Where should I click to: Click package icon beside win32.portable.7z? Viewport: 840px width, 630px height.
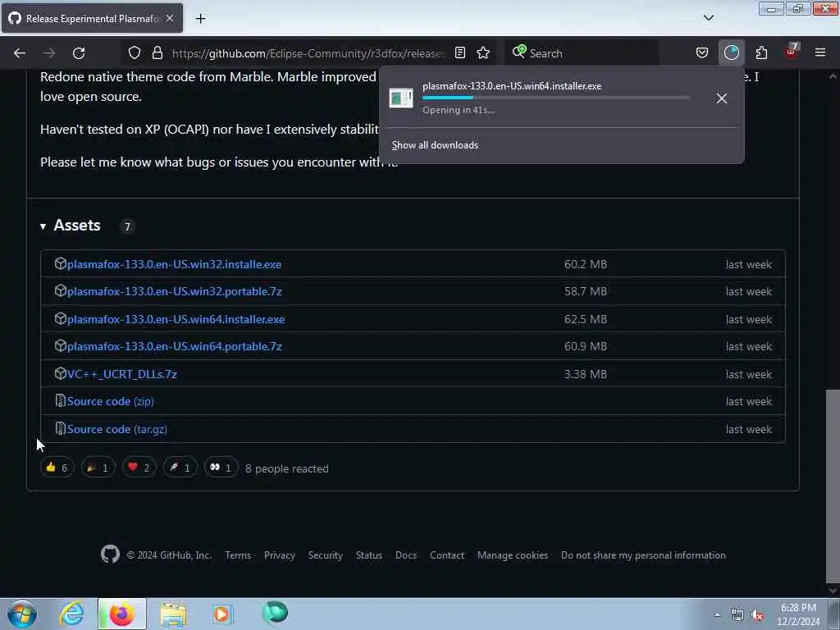click(x=61, y=291)
